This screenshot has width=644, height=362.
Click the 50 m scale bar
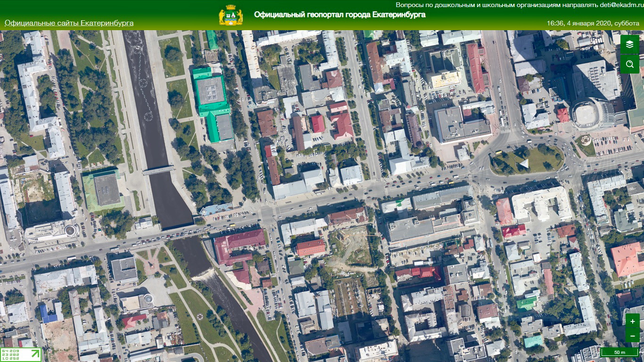tap(619, 353)
